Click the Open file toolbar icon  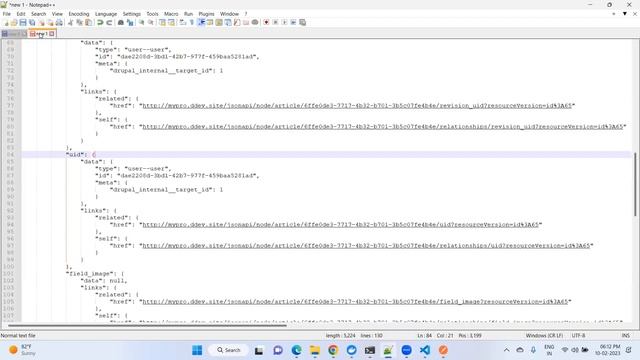14,22
